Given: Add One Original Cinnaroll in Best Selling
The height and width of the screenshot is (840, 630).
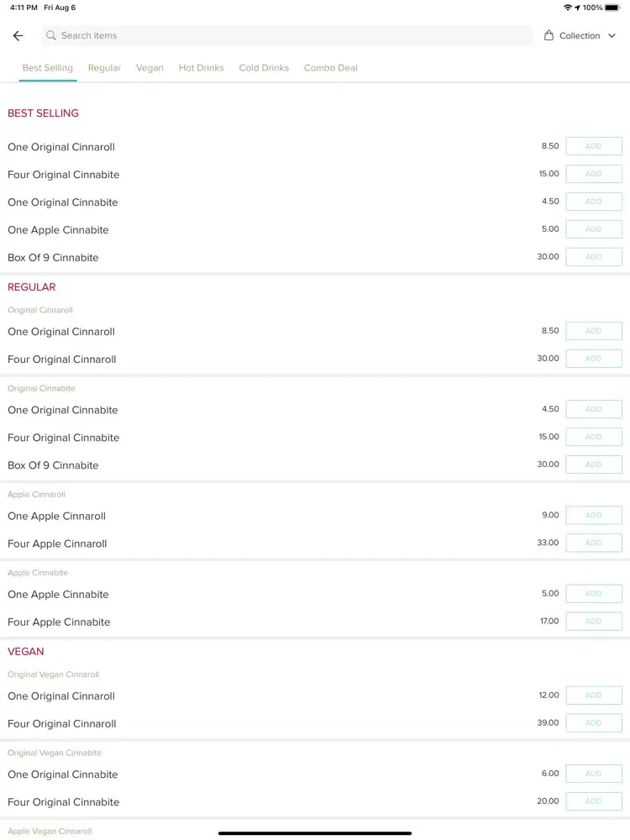Looking at the screenshot, I should [594, 146].
